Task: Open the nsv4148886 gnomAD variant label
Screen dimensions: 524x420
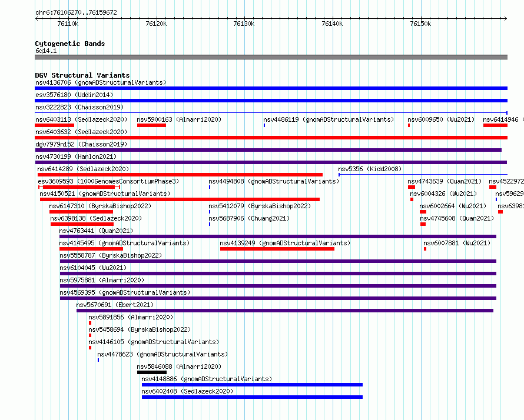Action: pos(207,379)
